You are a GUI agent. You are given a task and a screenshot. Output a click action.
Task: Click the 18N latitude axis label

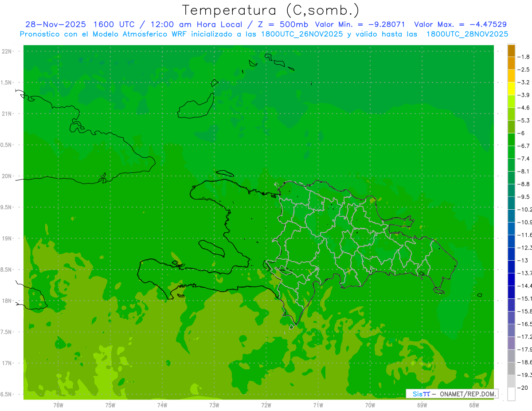click(x=7, y=301)
